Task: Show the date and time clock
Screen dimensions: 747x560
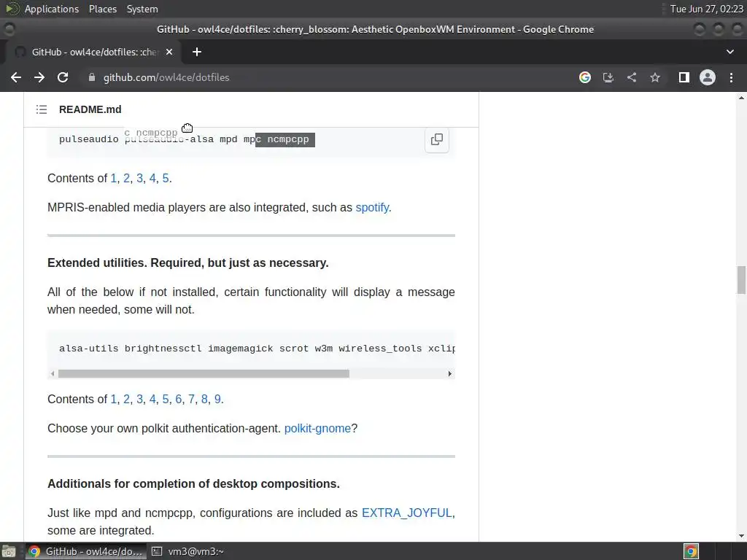Action: [706, 9]
